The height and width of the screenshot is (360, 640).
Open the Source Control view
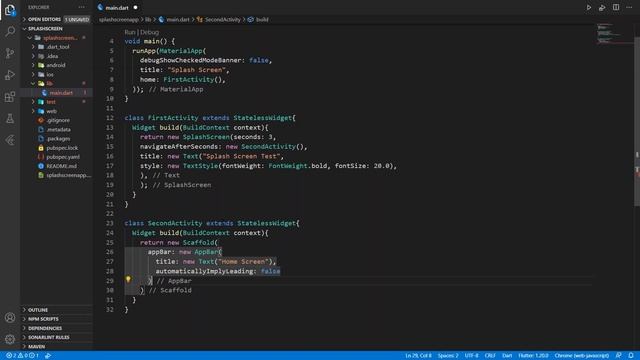[x=10, y=53]
